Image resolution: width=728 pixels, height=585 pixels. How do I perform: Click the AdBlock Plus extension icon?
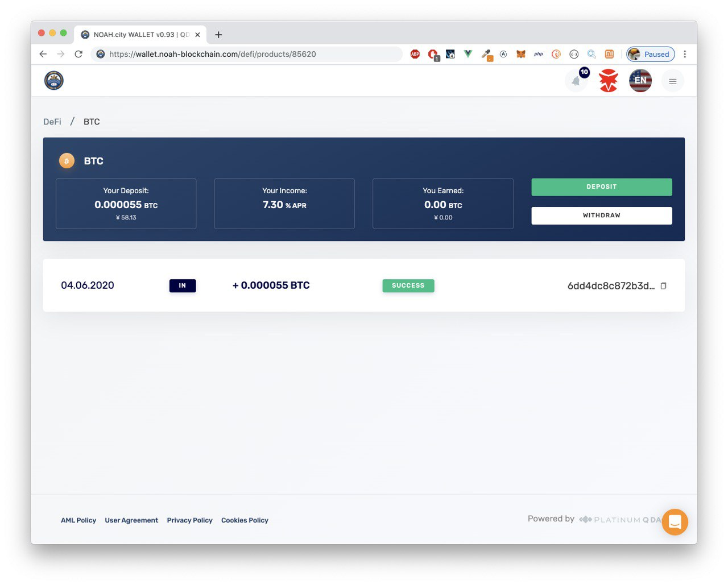[x=415, y=54]
